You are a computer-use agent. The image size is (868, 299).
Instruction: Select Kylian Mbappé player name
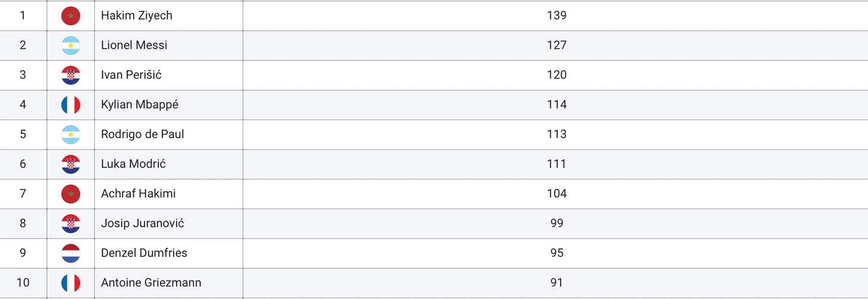tap(140, 105)
